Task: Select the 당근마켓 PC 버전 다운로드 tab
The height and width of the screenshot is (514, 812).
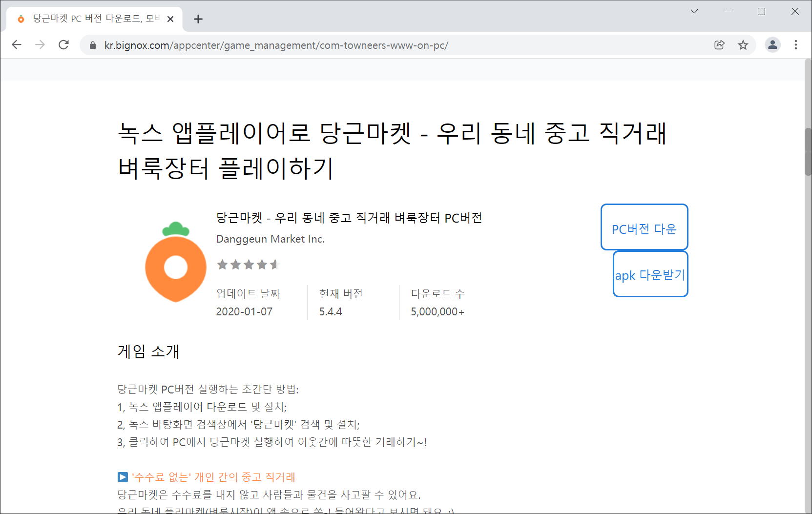Action: pos(95,19)
